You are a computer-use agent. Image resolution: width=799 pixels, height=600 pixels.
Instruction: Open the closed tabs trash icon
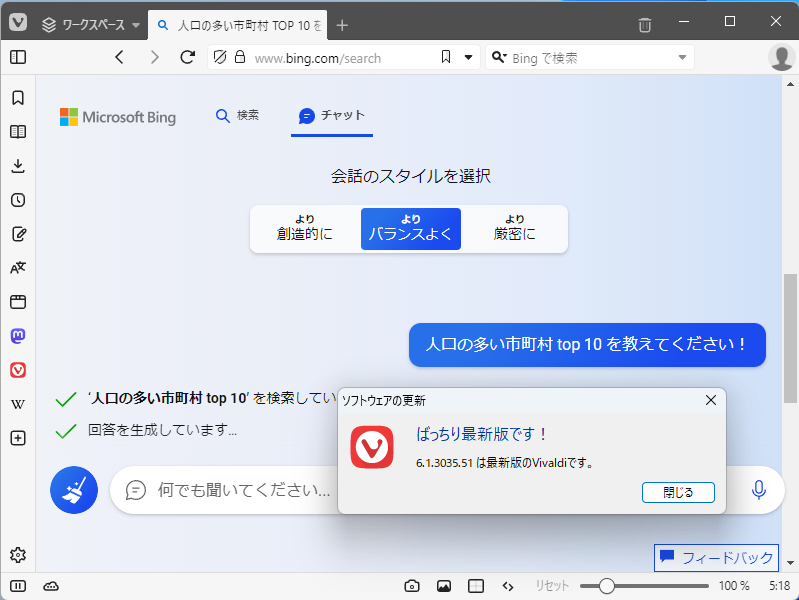tap(645, 24)
